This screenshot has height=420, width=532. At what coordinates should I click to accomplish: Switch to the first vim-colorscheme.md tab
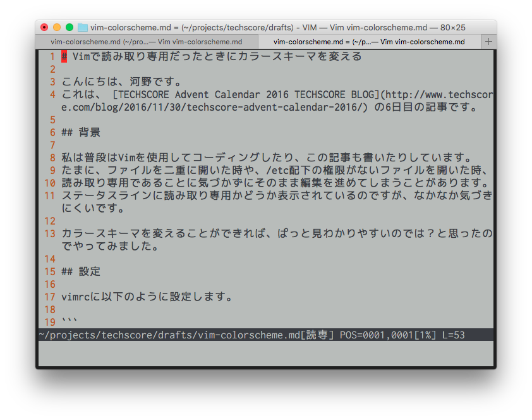pos(147,42)
